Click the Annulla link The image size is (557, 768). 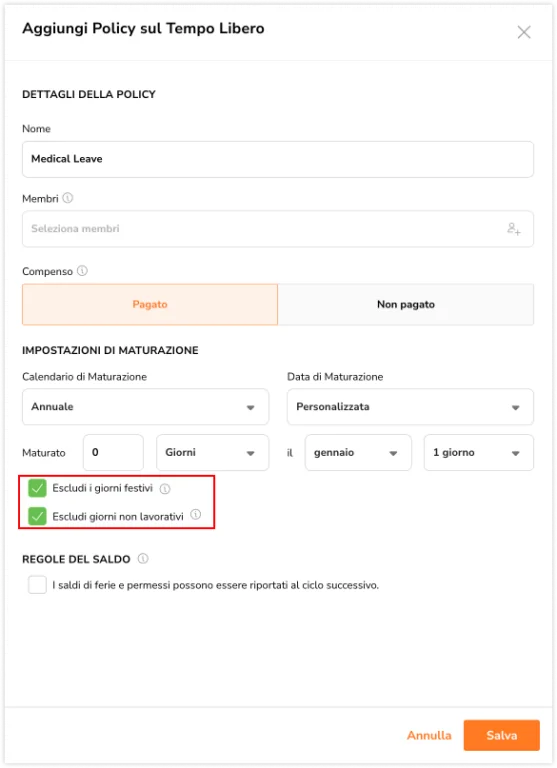[x=429, y=735]
